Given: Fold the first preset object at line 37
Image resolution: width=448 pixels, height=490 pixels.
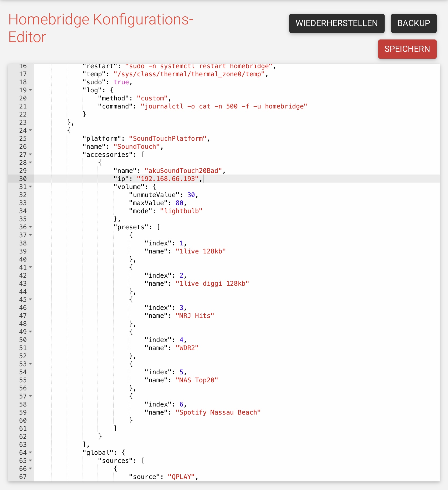Looking at the screenshot, I should tap(30, 235).
